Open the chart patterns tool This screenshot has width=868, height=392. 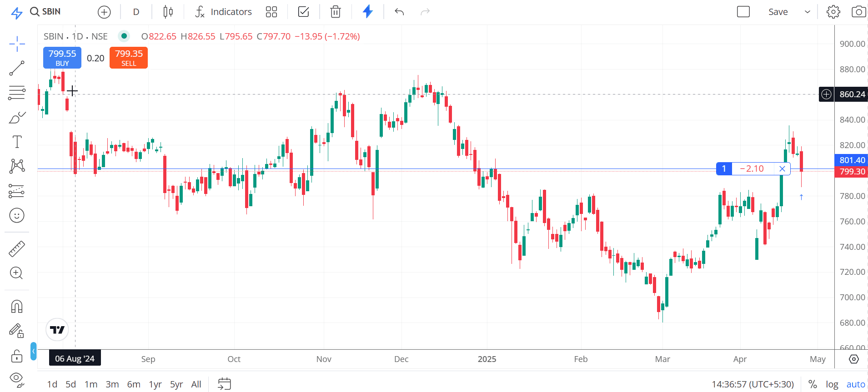point(17,166)
